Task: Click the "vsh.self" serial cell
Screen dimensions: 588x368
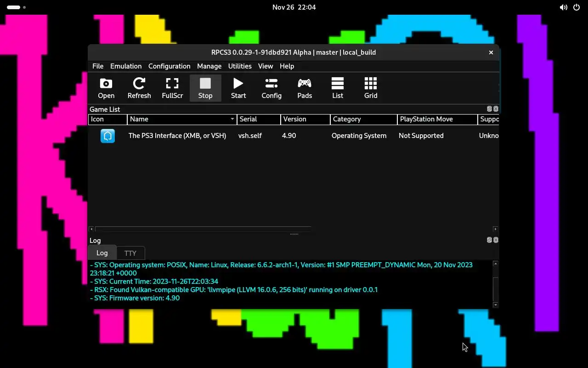Action: 250,136
